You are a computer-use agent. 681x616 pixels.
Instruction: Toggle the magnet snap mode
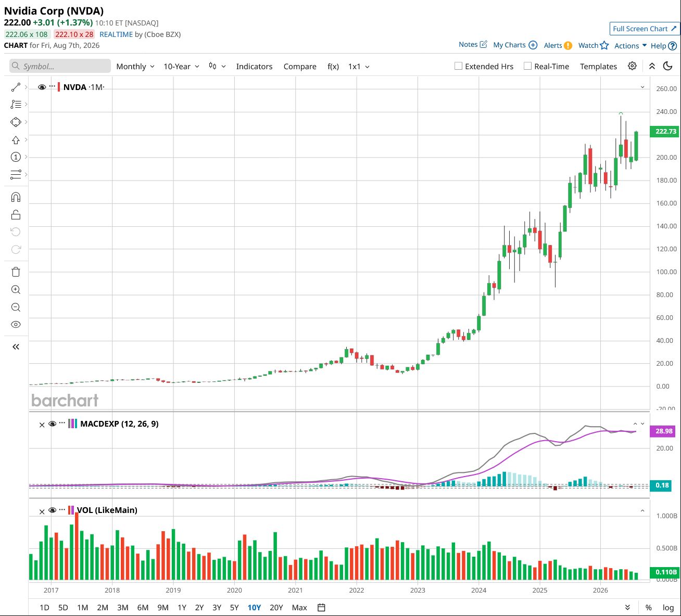tap(16, 197)
